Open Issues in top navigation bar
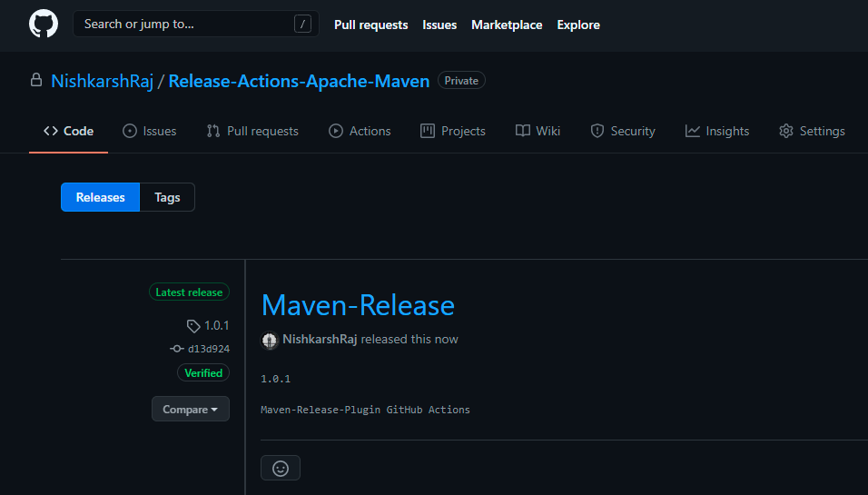 (439, 25)
